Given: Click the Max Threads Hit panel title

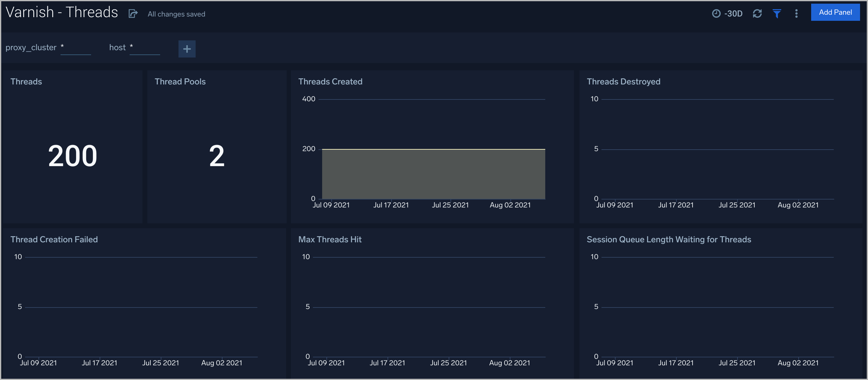Looking at the screenshot, I should click(x=329, y=239).
